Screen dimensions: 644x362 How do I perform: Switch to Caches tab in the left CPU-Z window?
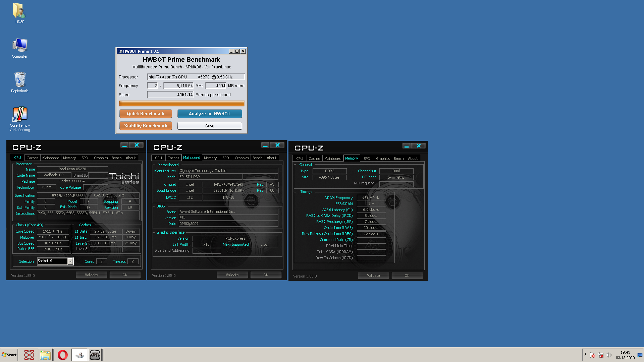click(33, 158)
